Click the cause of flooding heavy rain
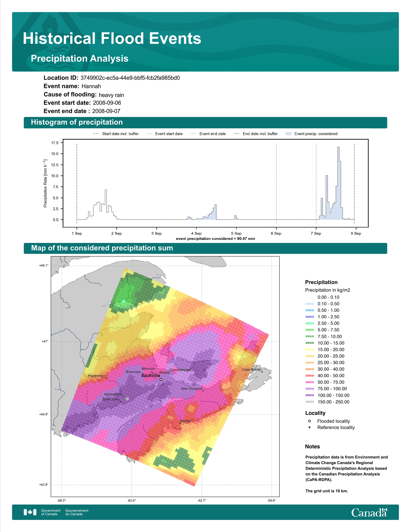Viewport: 411px width, 532px height. coord(111,95)
